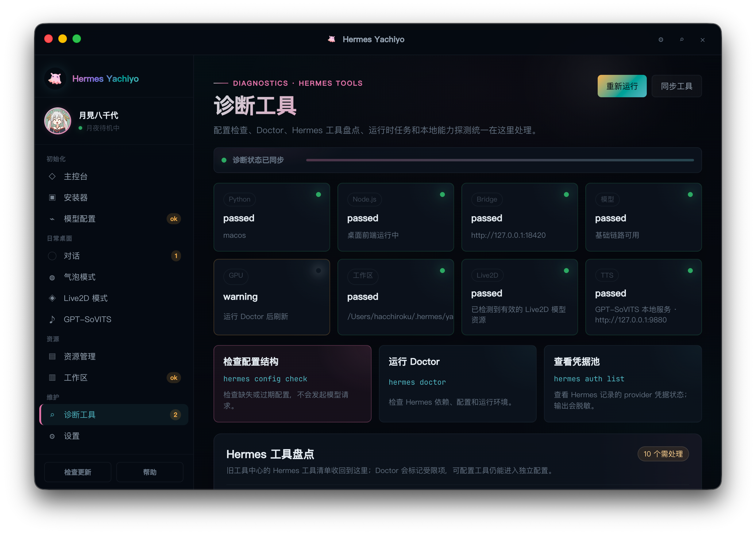This screenshot has height=535, width=756.
Task: Click the magnifier icon beside 诊断工具
Action: pos(52,415)
